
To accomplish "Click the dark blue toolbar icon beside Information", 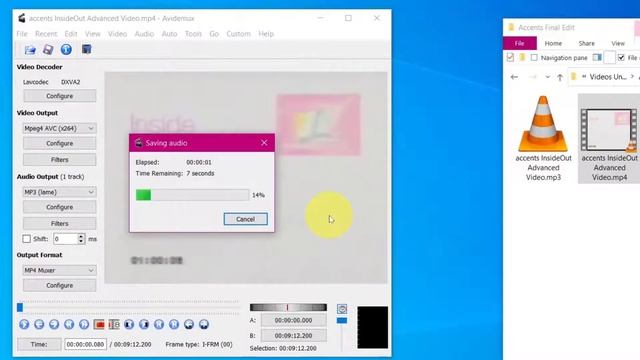I will tap(87, 49).
